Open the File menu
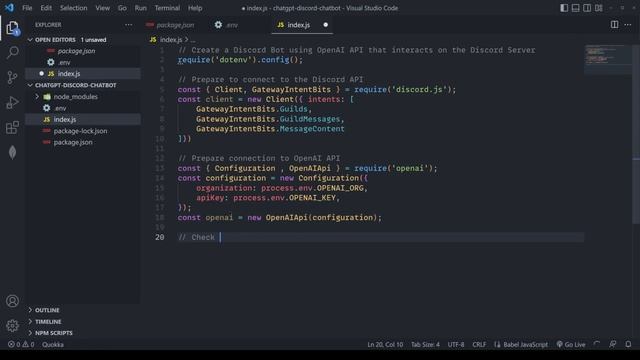This screenshot has height=360, width=640. tap(27, 8)
